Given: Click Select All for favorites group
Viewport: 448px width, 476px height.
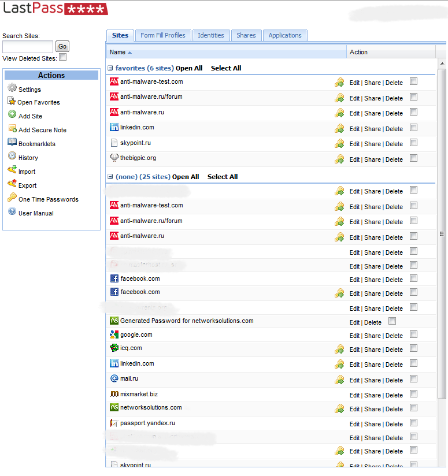Looking at the screenshot, I should (x=226, y=68).
